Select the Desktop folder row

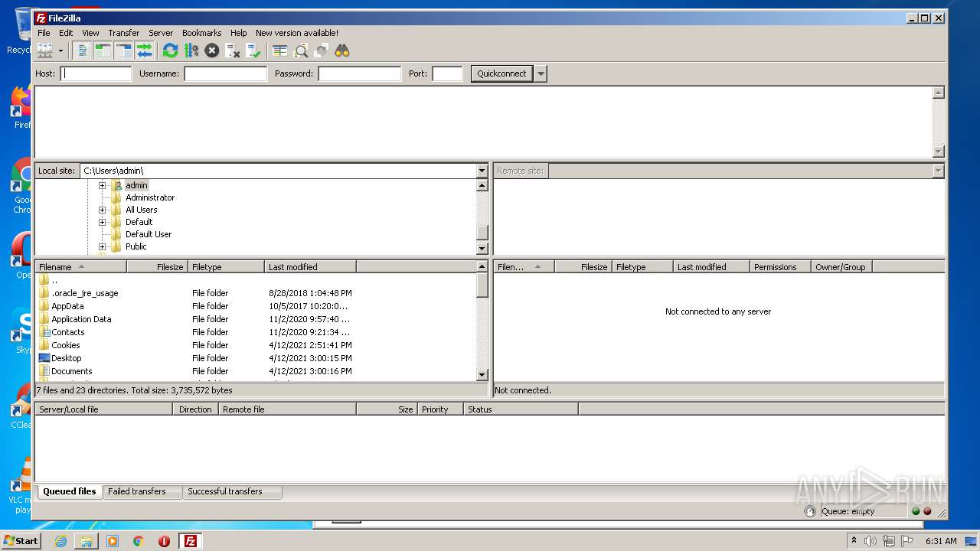click(x=256, y=358)
